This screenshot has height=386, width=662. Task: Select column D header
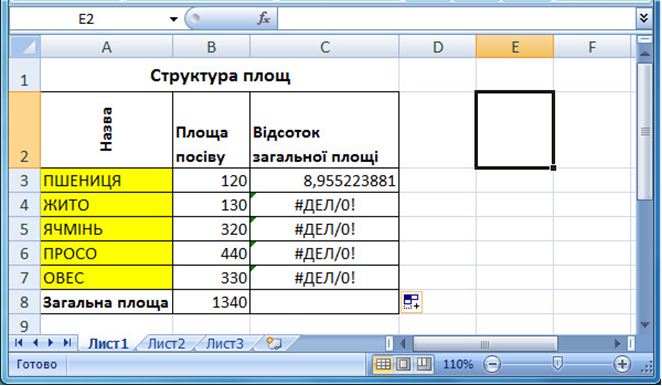437,47
